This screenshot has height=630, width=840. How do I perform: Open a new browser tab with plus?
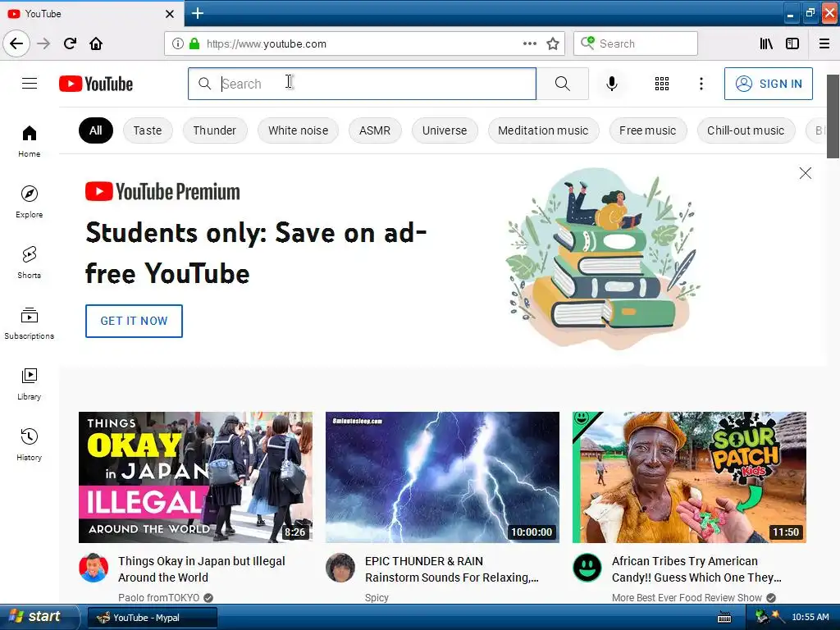pos(197,13)
